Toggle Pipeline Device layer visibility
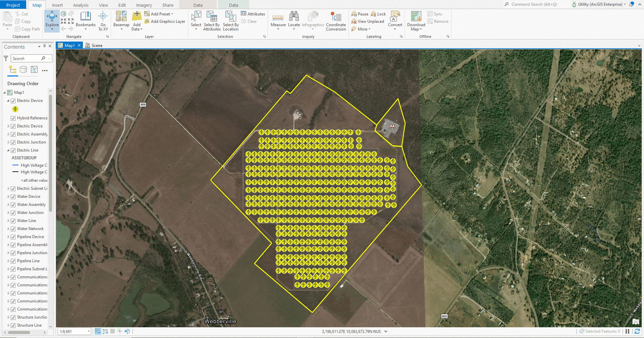Image resolution: width=644 pixels, height=338 pixels. pyautogui.click(x=13, y=237)
